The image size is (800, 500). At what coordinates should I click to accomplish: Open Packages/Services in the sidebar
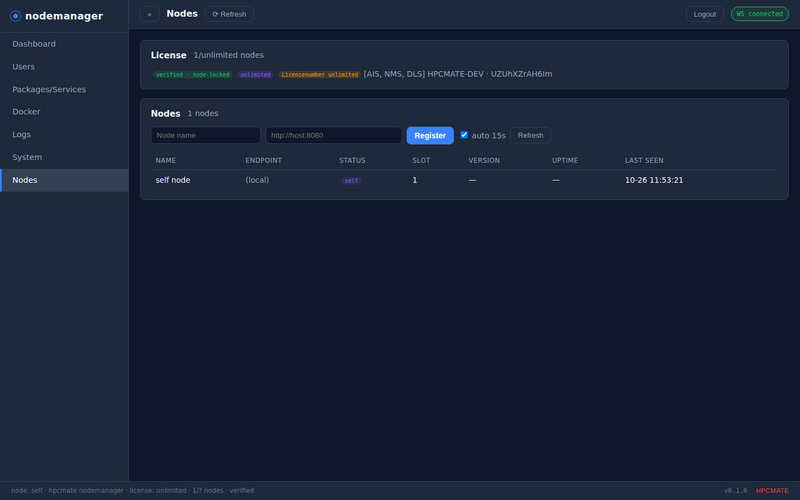pyautogui.click(x=64, y=89)
